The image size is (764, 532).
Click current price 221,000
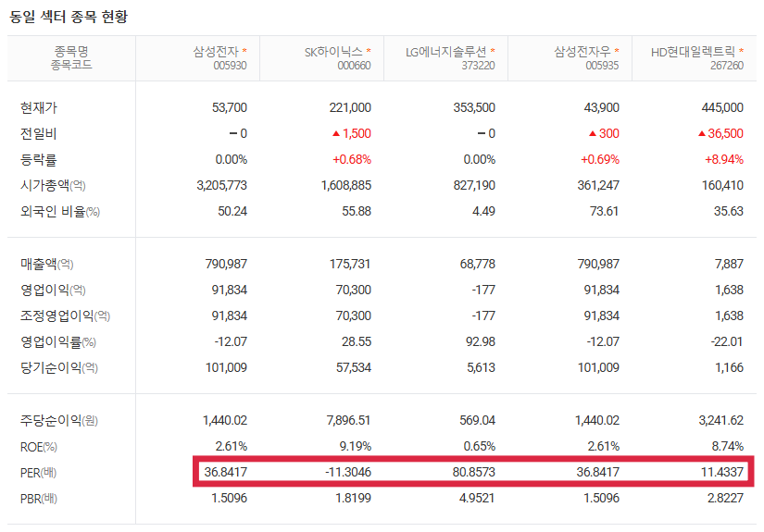click(x=350, y=107)
